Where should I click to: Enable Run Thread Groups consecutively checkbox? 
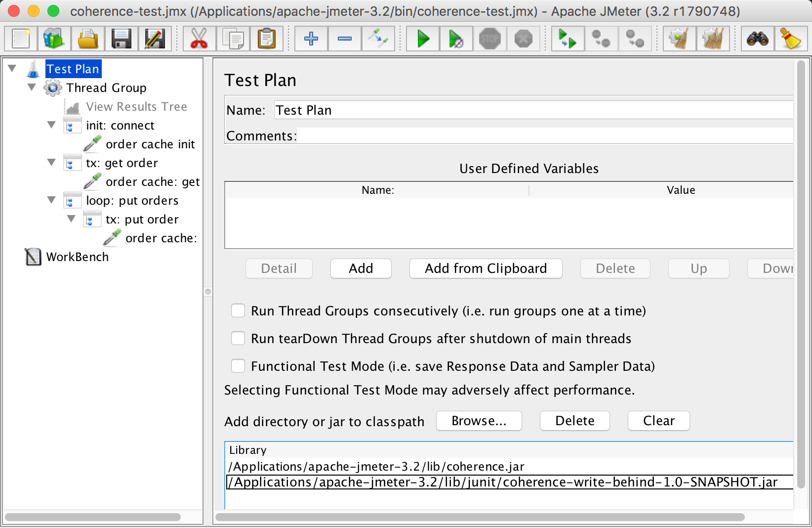click(238, 310)
